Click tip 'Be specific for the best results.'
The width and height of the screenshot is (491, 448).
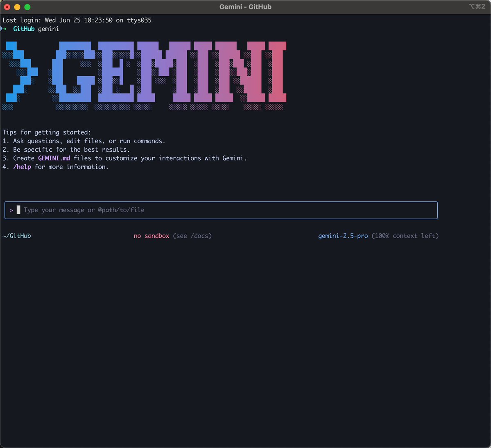71,150
